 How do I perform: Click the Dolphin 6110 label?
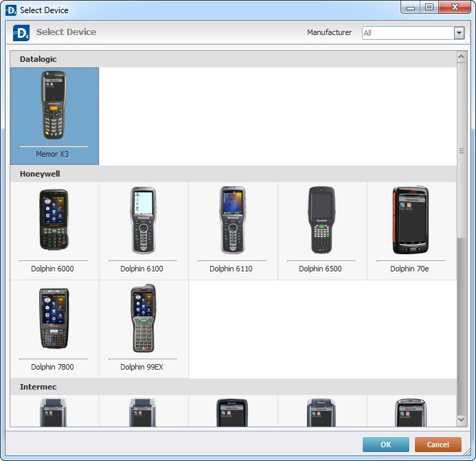point(231,269)
